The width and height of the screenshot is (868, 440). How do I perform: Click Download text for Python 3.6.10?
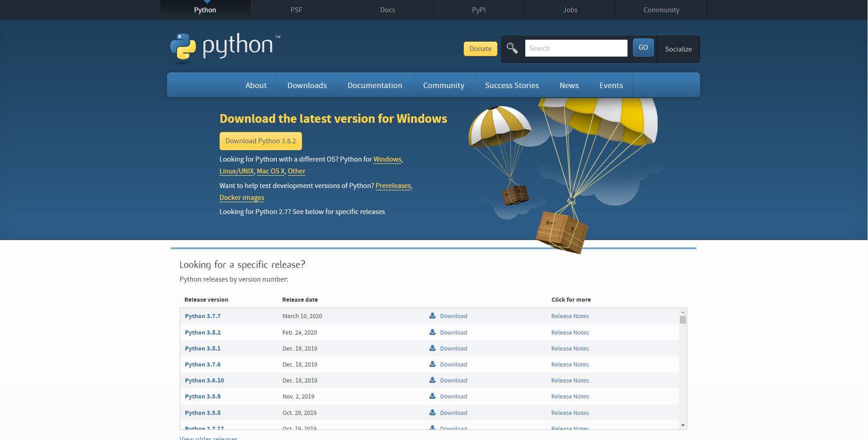[454, 380]
